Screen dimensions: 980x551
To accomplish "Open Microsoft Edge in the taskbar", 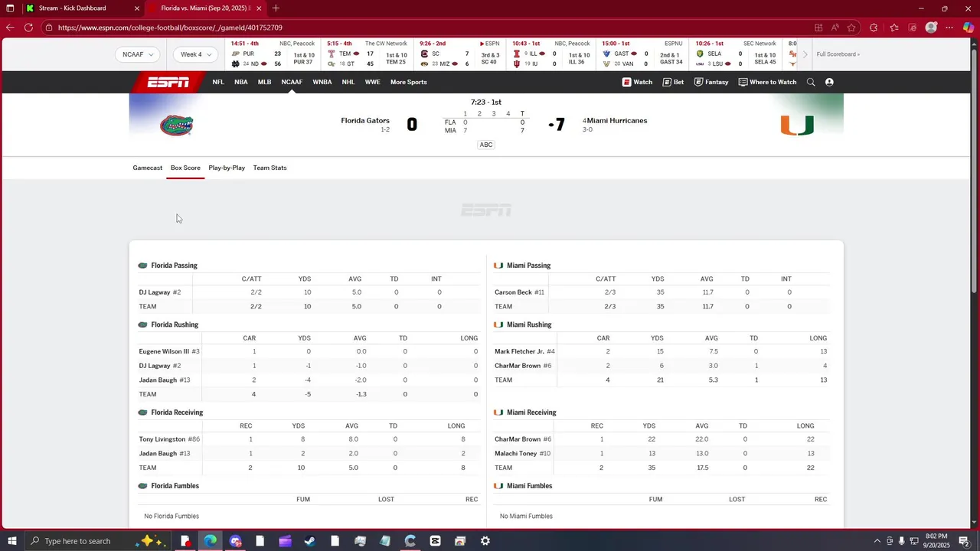I will pos(210,541).
